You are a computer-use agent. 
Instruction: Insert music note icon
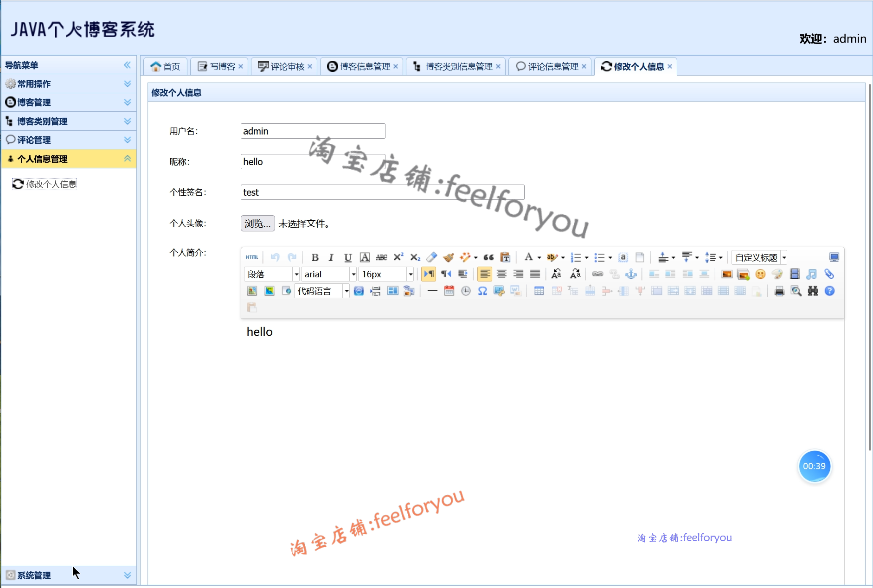coord(811,274)
